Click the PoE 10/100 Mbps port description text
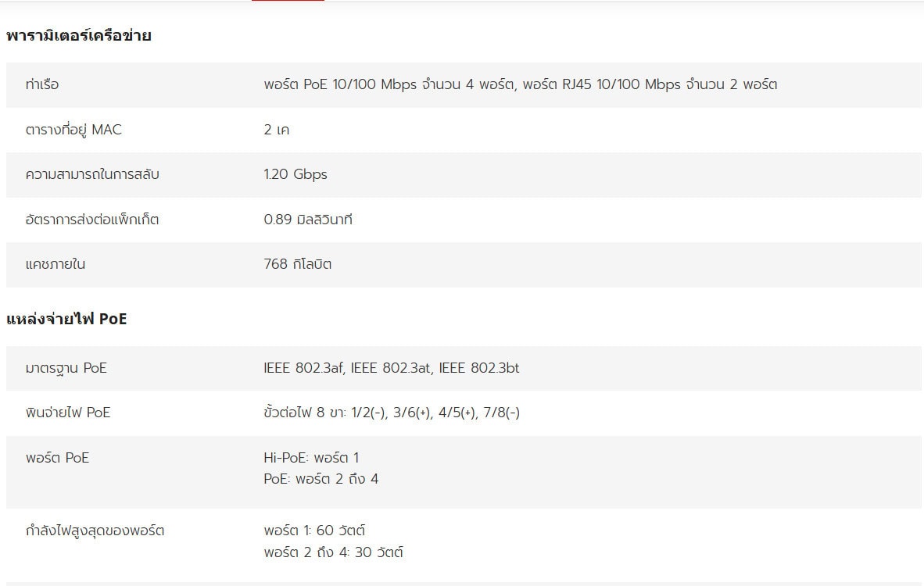Viewport: 924px width, 586px height. click(x=520, y=84)
